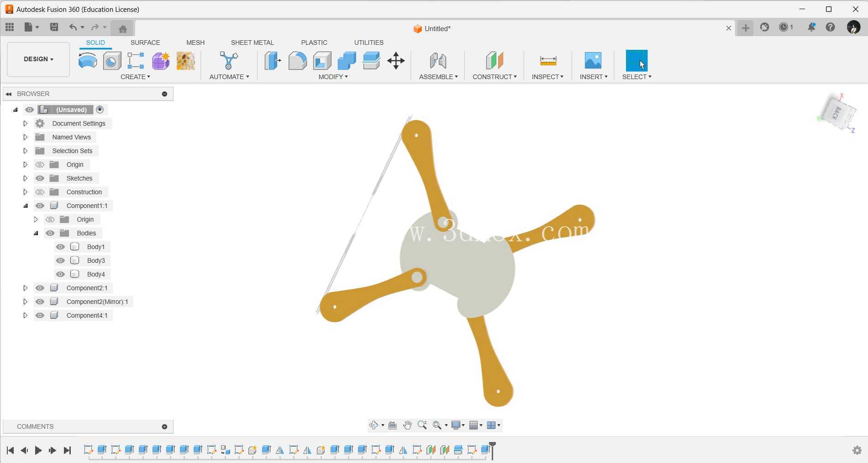This screenshot has height=463, width=868.
Task: Click the Joint tool icon
Action: click(438, 60)
